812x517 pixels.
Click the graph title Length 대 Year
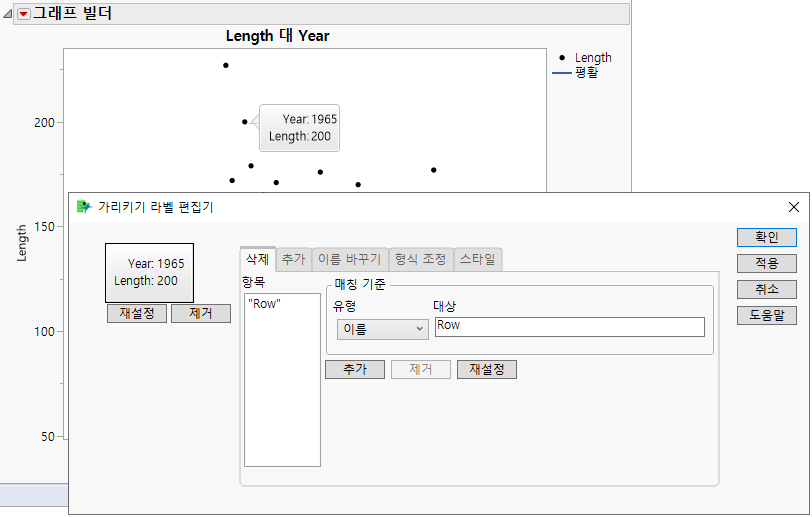(278, 36)
